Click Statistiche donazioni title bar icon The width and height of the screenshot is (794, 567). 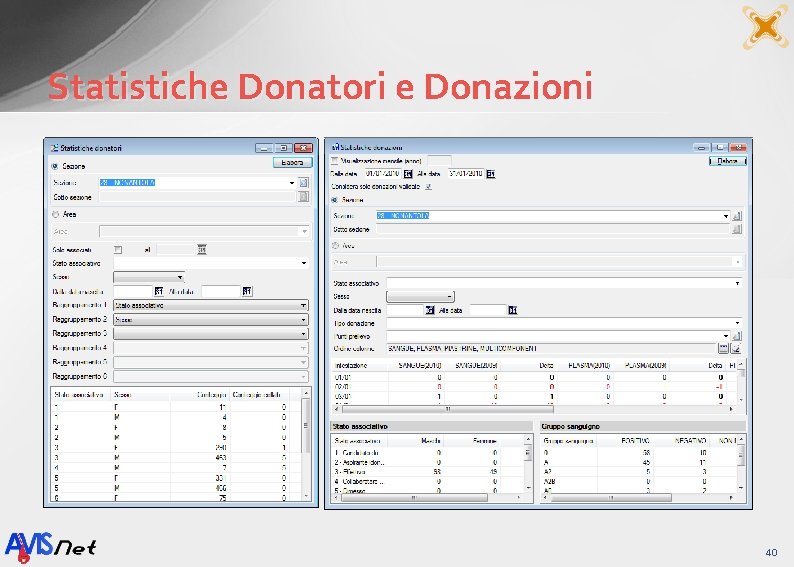pos(335,147)
